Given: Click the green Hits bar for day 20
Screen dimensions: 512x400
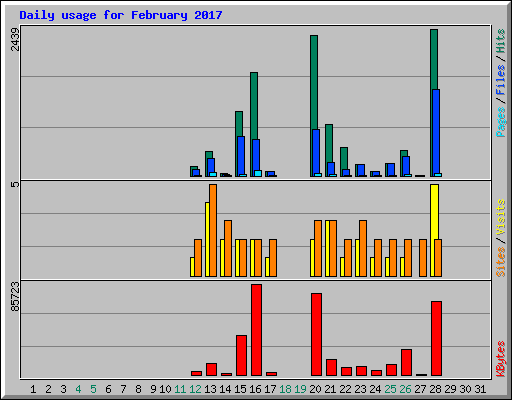Looking at the screenshot, I should point(314,82).
